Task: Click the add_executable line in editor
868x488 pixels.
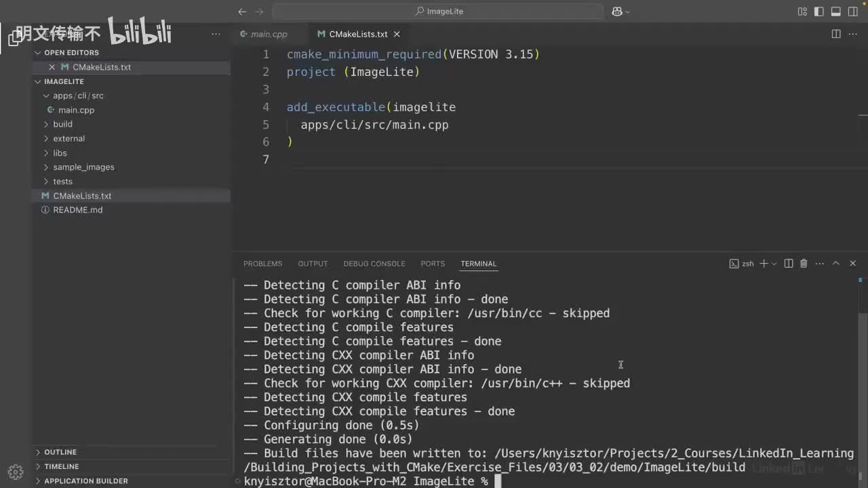Action: pyautogui.click(x=371, y=107)
